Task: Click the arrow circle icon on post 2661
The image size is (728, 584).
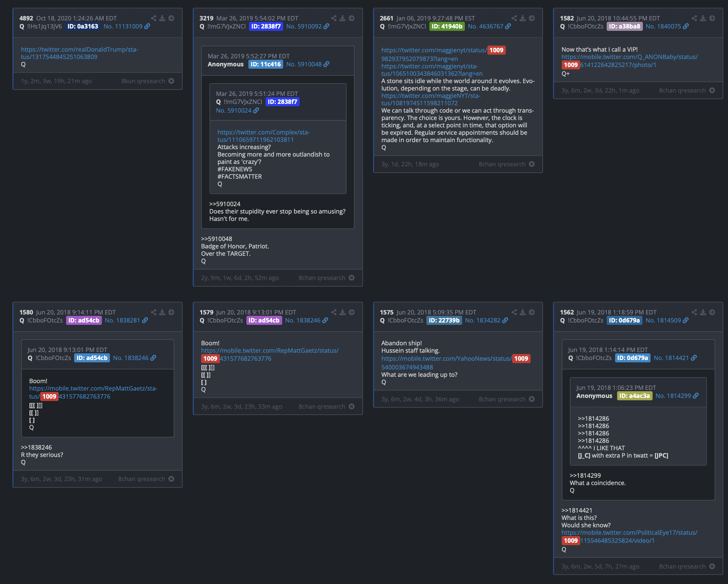Action: 532,18
